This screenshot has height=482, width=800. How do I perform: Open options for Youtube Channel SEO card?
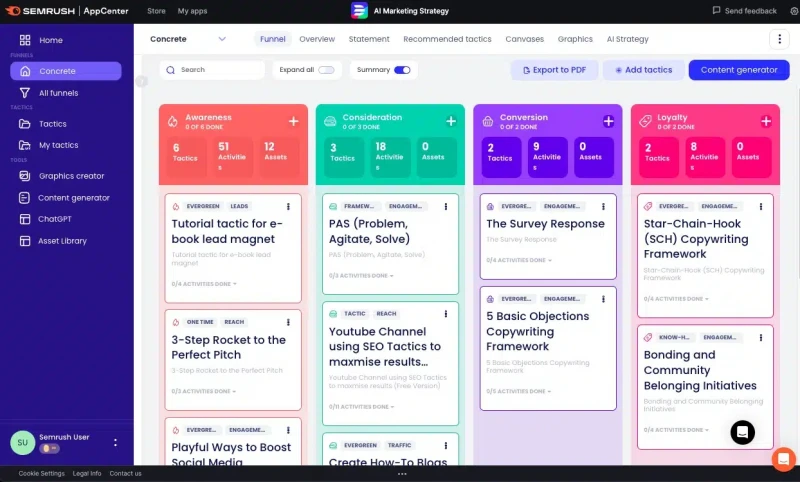click(446, 314)
